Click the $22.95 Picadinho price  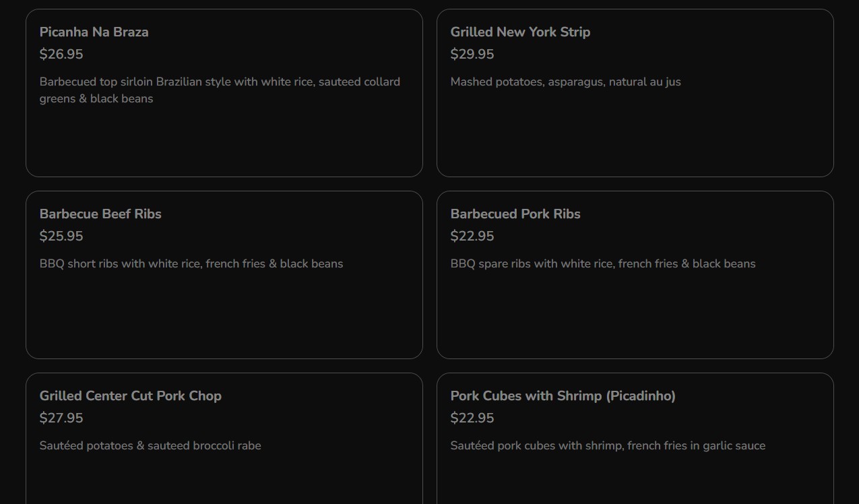472,418
